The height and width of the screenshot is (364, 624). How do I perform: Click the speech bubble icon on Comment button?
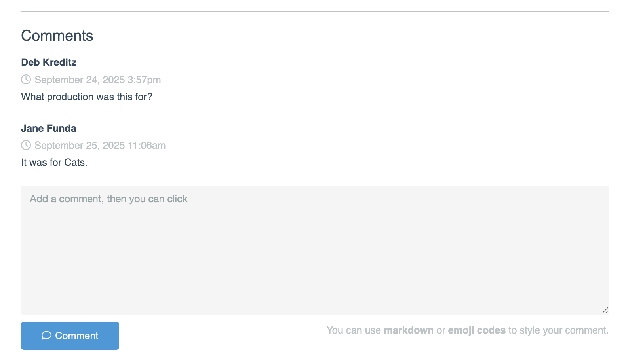click(x=46, y=336)
